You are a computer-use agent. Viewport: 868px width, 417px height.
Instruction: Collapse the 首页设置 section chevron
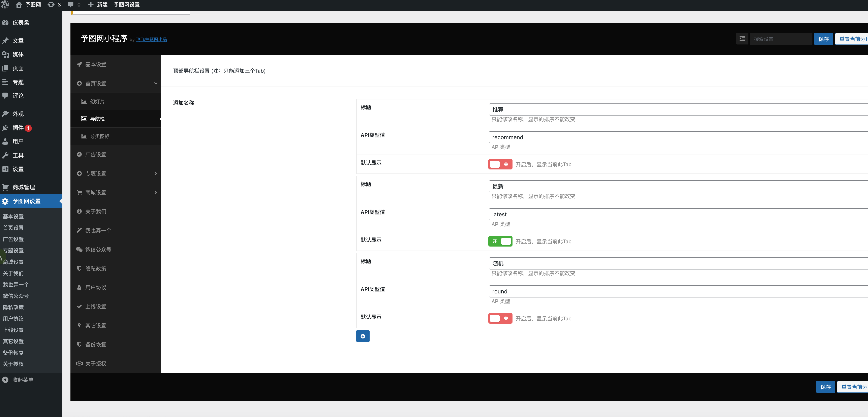(x=155, y=83)
